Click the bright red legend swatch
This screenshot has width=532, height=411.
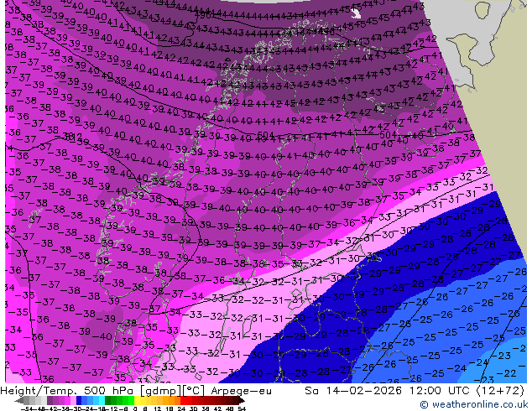pyautogui.click(x=183, y=401)
